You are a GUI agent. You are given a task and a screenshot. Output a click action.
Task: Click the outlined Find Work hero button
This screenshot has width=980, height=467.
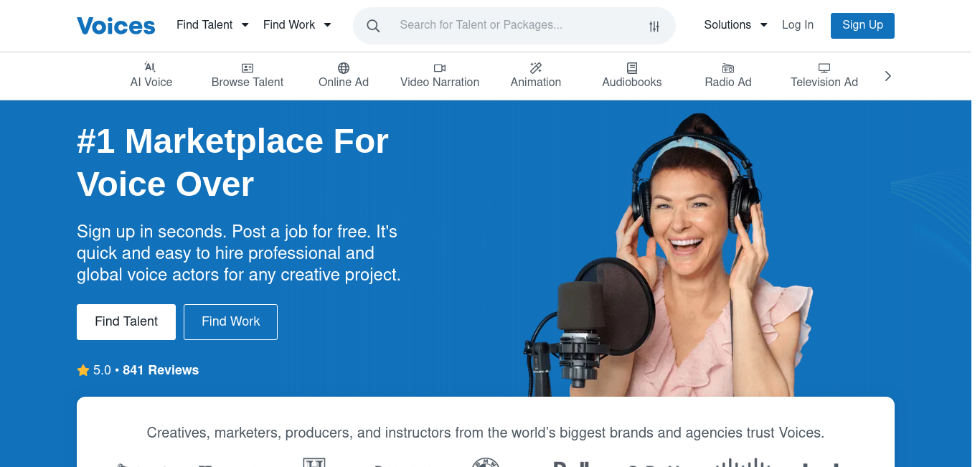point(230,321)
